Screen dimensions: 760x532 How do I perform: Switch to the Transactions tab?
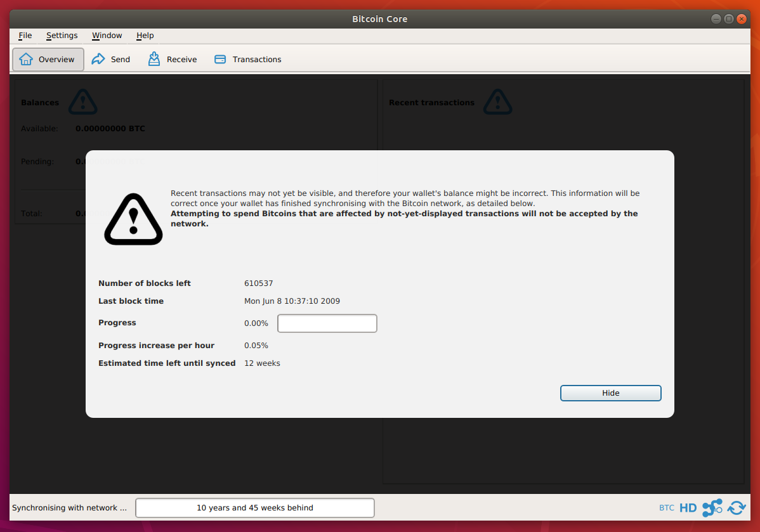click(x=247, y=59)
